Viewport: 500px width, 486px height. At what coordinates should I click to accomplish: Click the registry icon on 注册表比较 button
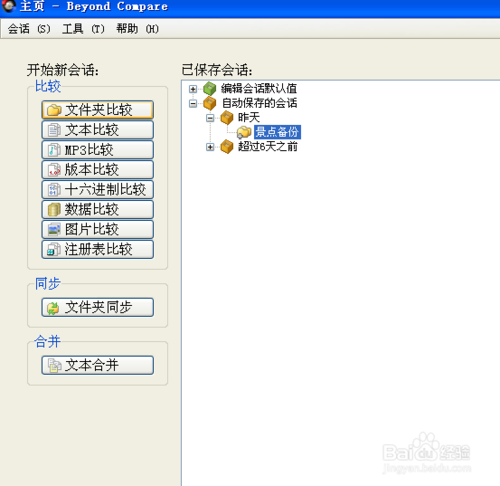click(54, 249)
